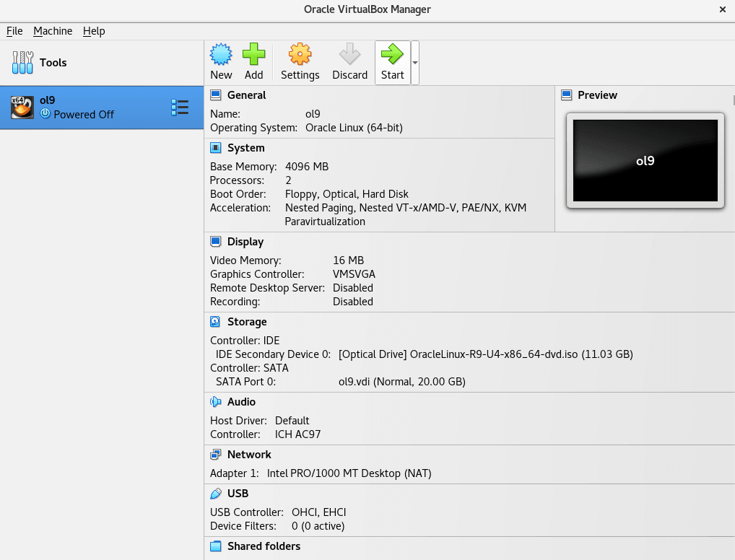The image size is (735, 560).
Task: Click the ol9 preview thumbnail
Action: (645, 161)
